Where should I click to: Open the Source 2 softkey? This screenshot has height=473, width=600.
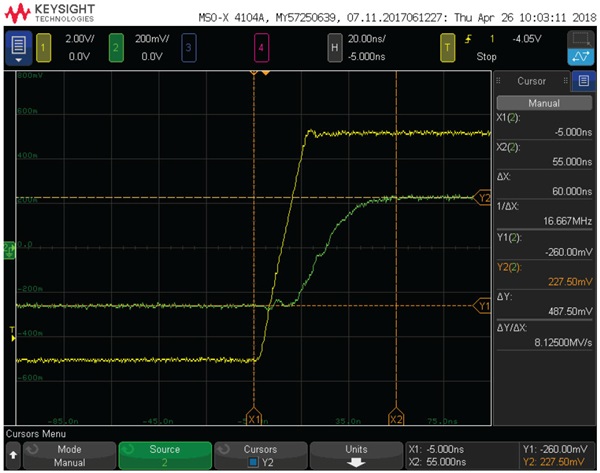tap(165, 455)
